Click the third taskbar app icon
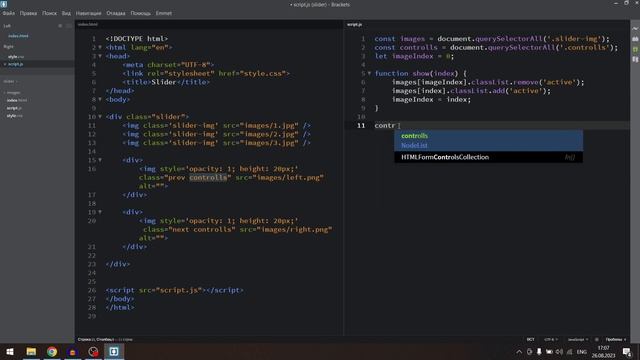This screenshot has height=360, width=640. pos(72,351)
